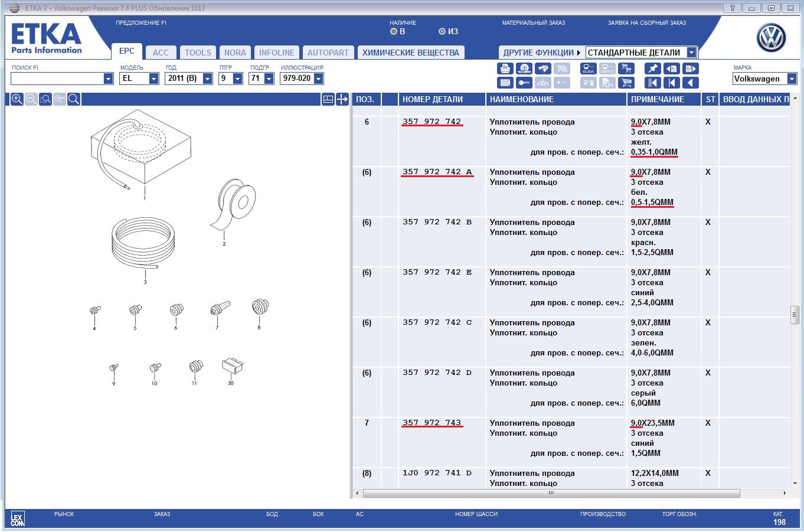
Task: Open the ХИМИЧЕСКИЕ ВЕЩЕСТВА tab
Action: pyautogui.click(x=410, y=53)
